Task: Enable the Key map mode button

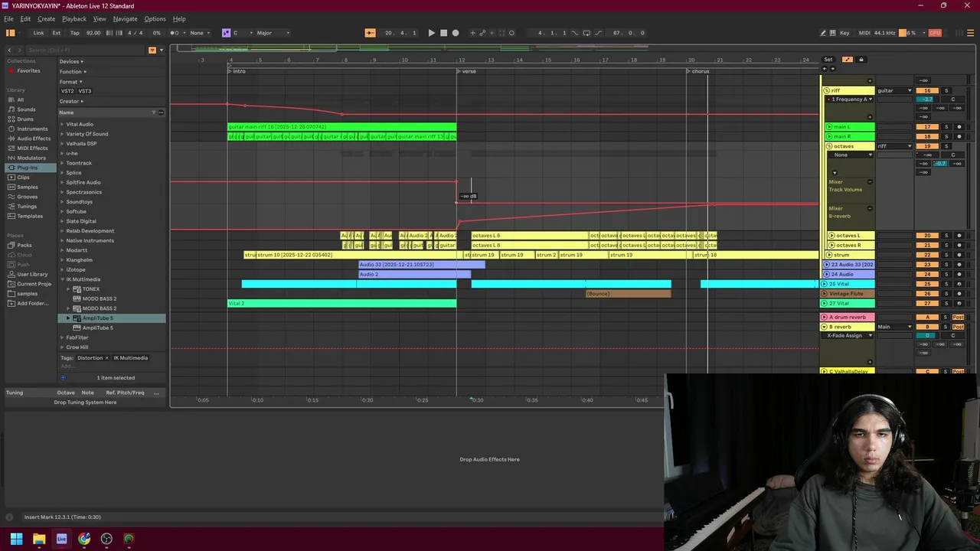Action: coord(844,33)
